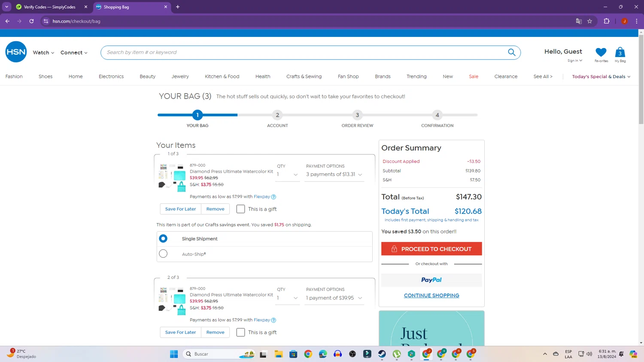Remove first item from bag
The image size is (644, 362).
point(215,209)
